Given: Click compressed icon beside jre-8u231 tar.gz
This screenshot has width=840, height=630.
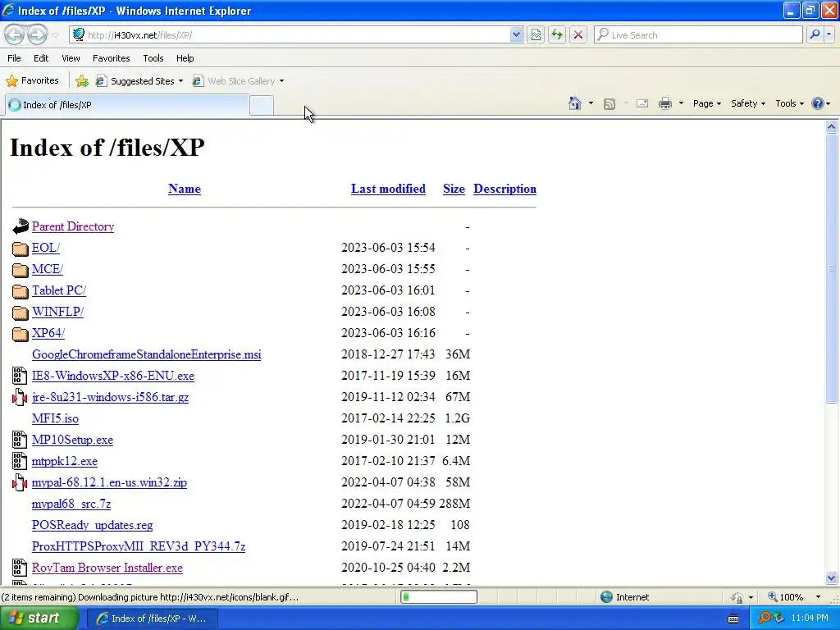Looking at the screenshot, I should point(20,397).
